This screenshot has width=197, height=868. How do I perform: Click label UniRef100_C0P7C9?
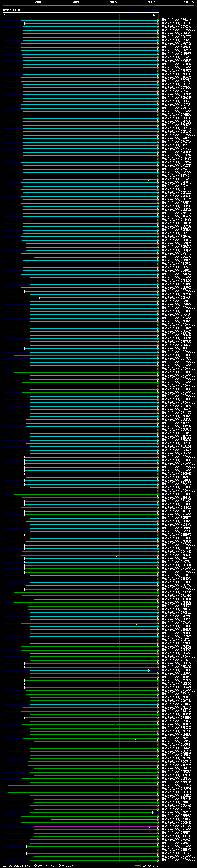177,189
